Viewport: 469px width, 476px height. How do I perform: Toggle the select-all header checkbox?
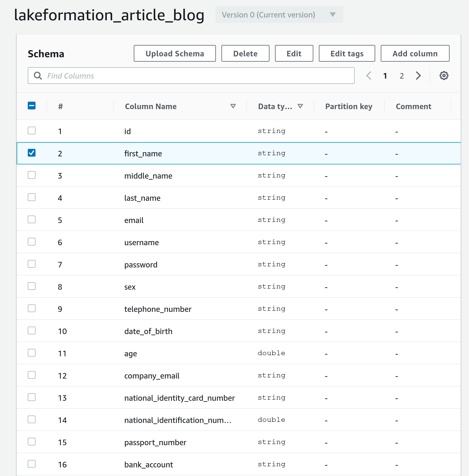(32, 106)
